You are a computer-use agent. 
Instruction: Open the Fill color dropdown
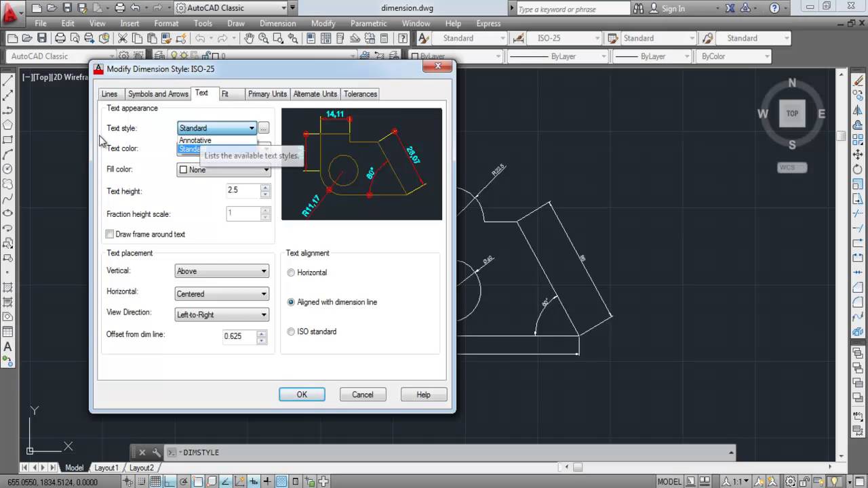[223, 170]
